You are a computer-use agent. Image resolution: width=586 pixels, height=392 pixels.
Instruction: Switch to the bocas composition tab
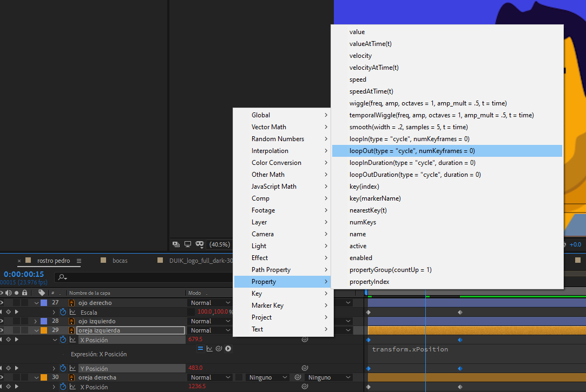point(120,261)
